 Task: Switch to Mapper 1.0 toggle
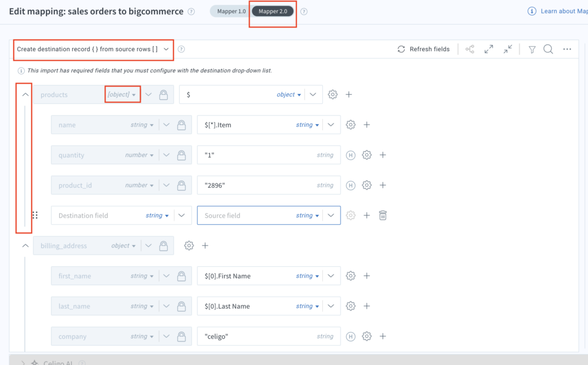click(x=230, y=11)
